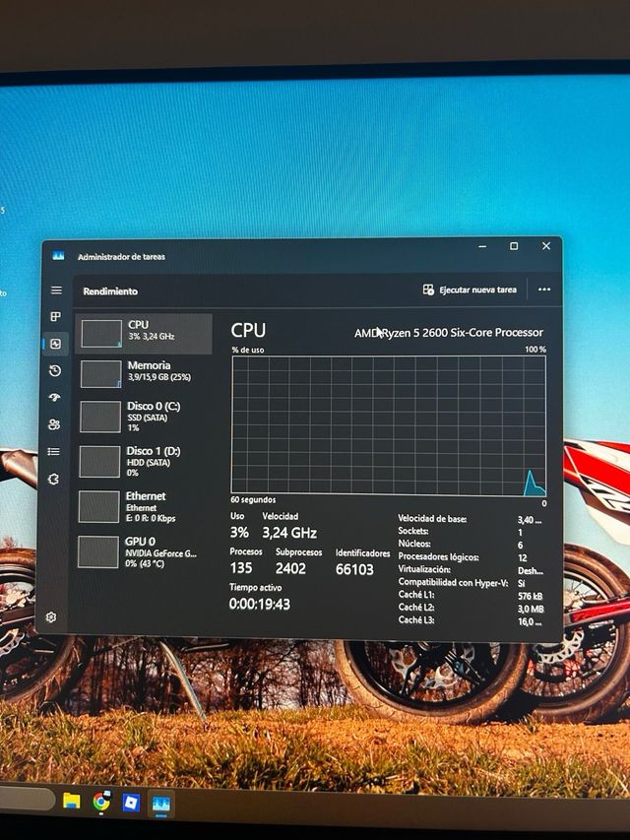Open the three-dots more options menu
The width and height of the screenshot is (630, 840).
point(544,290)
